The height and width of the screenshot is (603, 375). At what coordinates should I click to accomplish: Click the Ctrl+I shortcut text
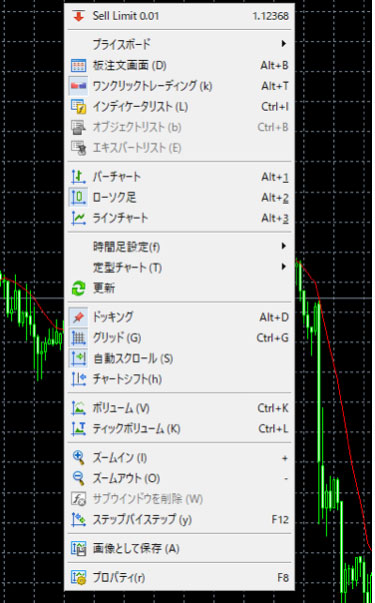pos(275,107)
